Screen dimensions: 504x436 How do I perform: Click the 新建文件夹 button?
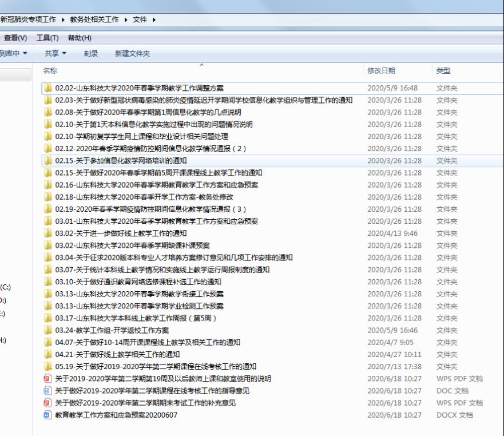pyautogui.click(x=132, y=53)
